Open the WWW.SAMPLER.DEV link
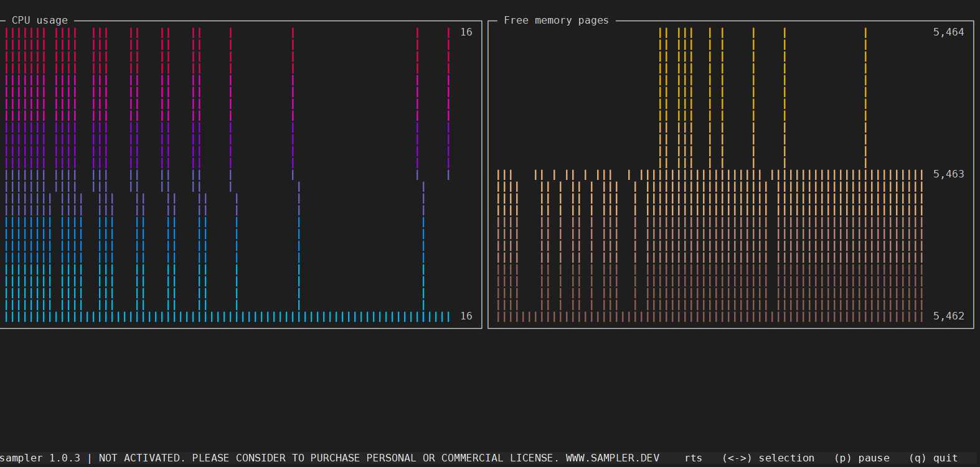This screenshot has width=980, height=467. click(612, 458)
